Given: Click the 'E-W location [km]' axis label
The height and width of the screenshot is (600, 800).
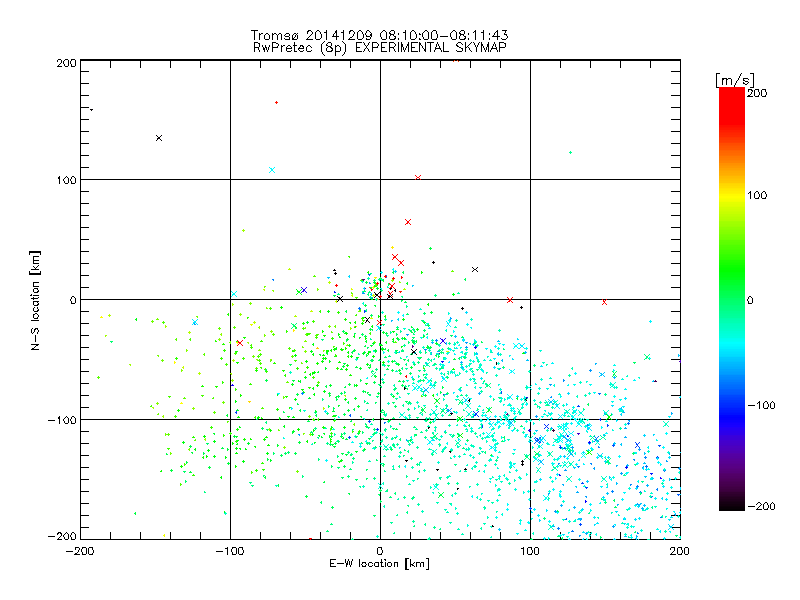Looking at the screenshot, I should 380,564.
